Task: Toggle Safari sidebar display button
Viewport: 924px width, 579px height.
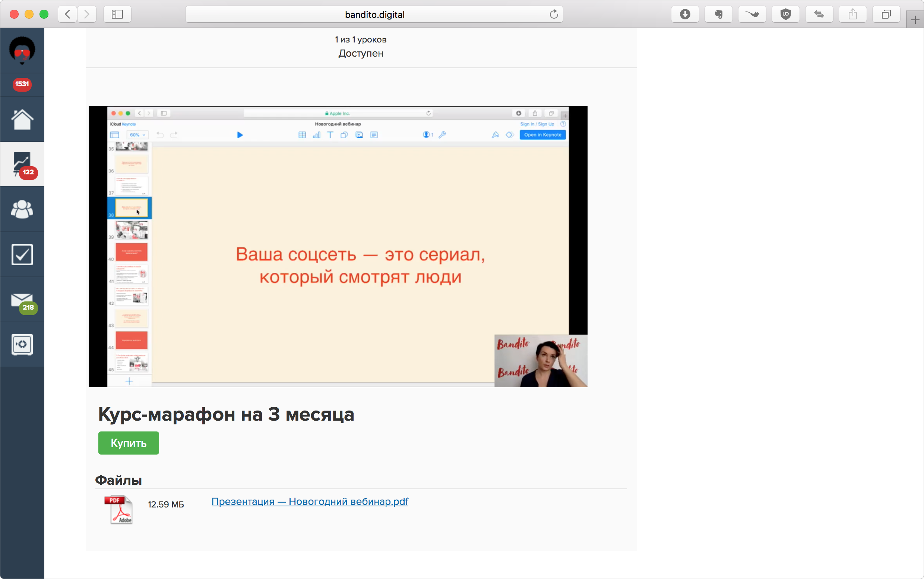Action: [117, 15]
